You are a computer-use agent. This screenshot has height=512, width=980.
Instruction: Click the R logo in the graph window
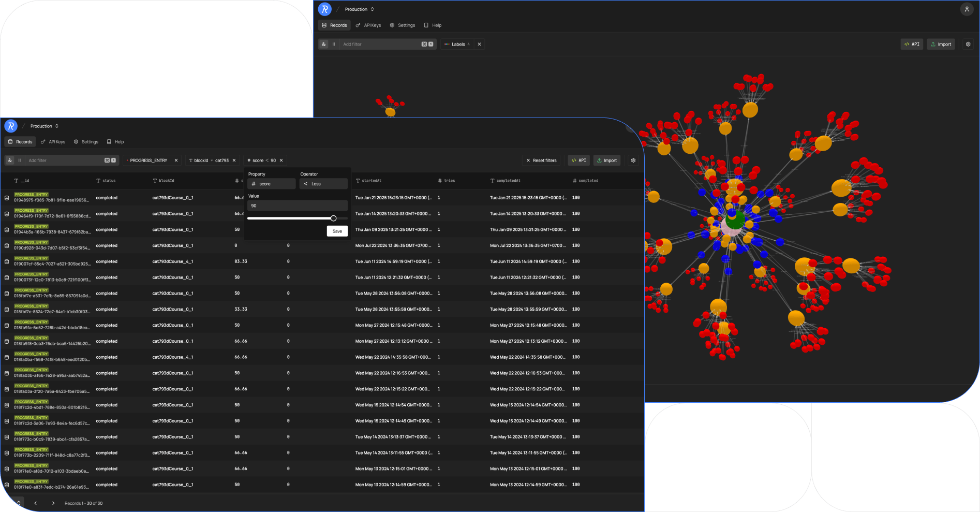pos(325,9)
